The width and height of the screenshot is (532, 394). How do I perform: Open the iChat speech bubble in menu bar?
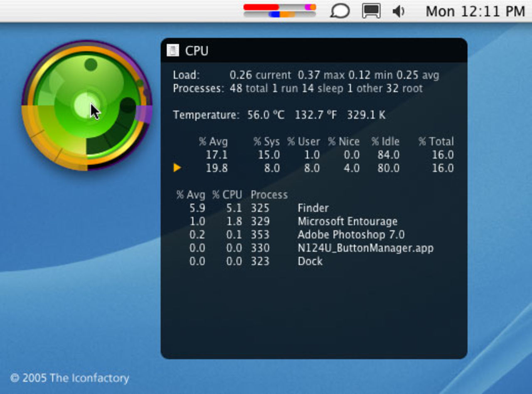coord(340,10)
